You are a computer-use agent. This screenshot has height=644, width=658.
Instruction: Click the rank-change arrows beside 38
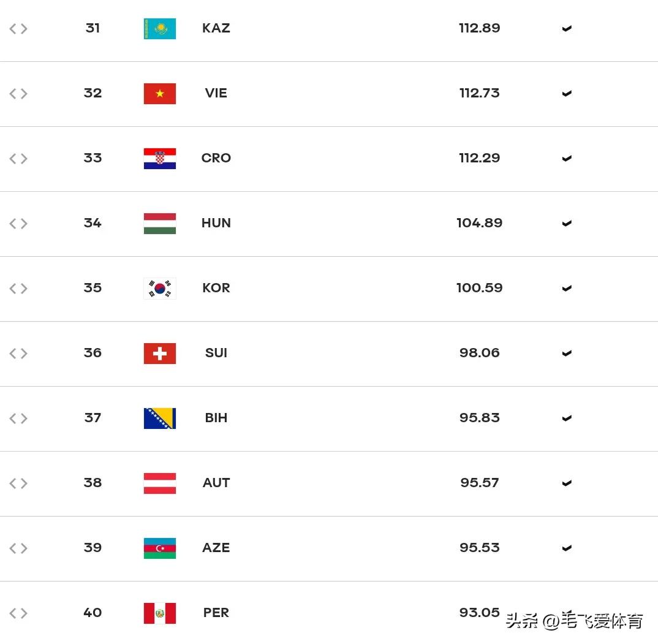(x=18, y=483)
